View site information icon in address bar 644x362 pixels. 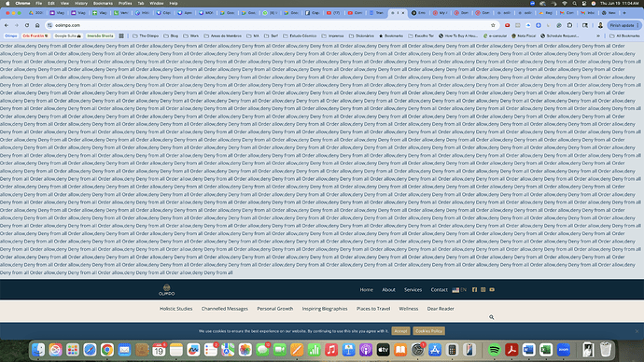(49, 25)
